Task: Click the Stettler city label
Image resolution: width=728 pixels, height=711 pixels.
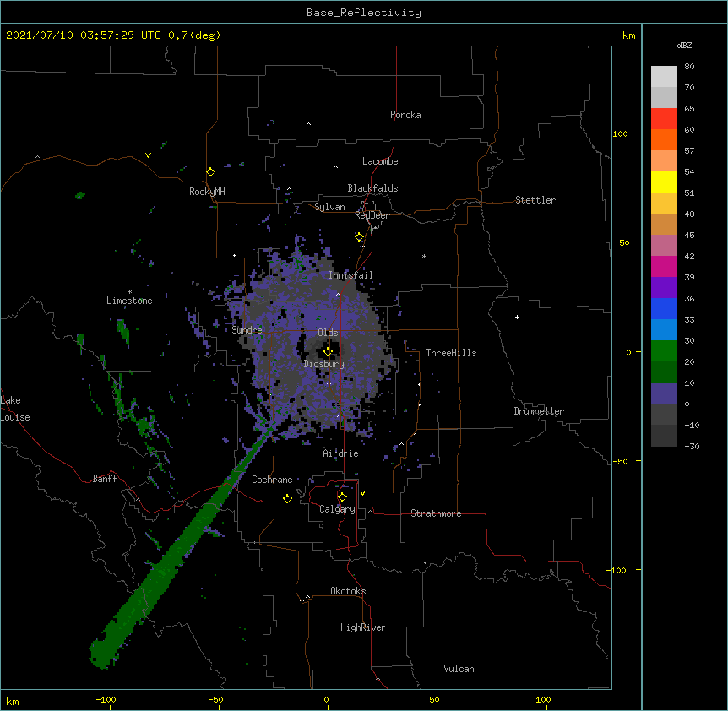Action: pos(535,200)
